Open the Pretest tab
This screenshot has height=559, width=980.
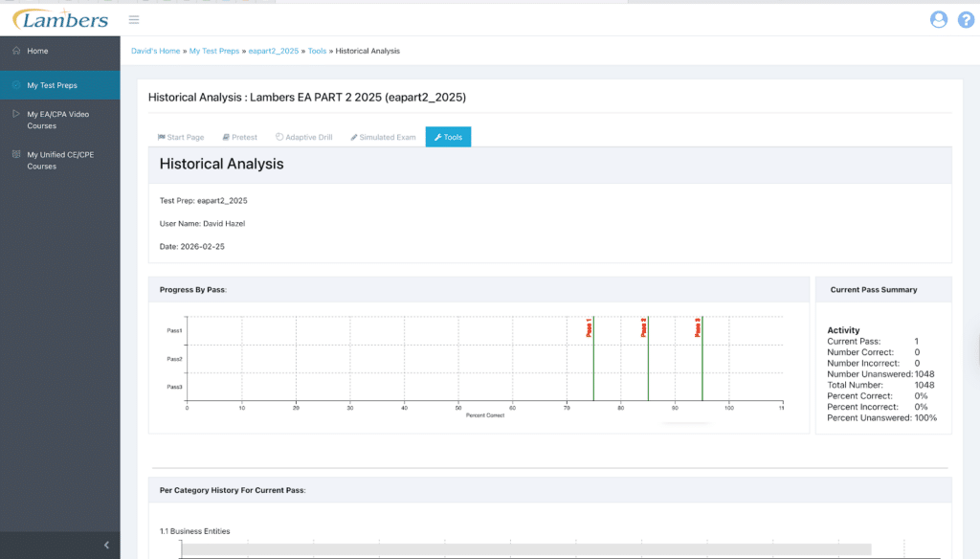239,137
